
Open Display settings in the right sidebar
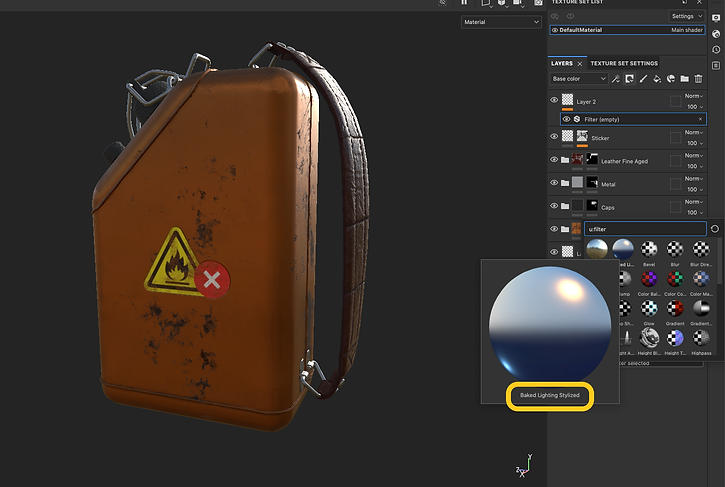pyautogui.click(x=716, y=18)
